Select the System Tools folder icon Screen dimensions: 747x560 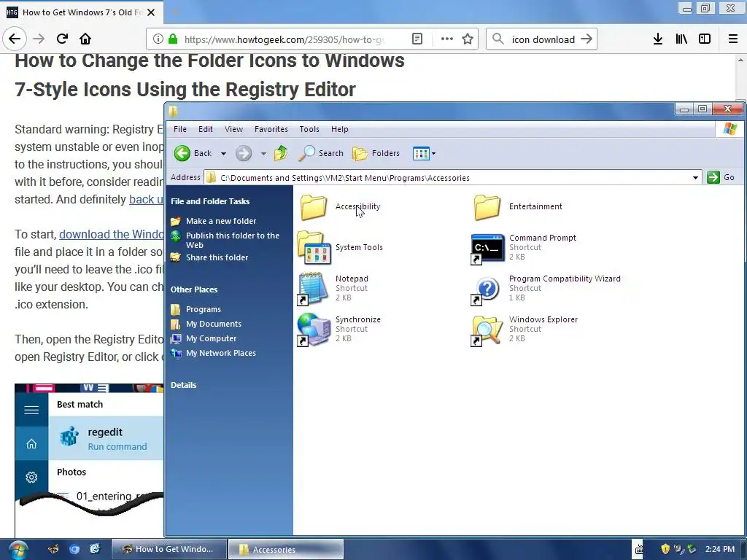tap(314, 248)
